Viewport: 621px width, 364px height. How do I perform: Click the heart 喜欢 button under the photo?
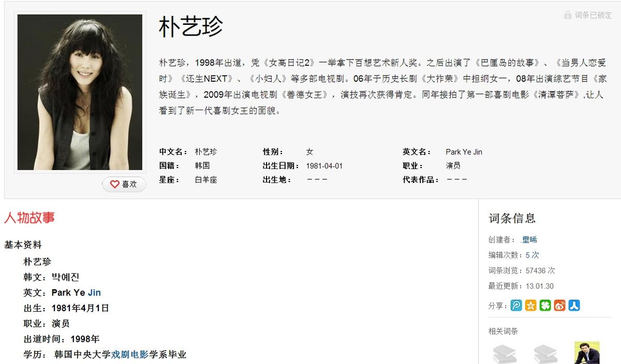tap(124, 184)
